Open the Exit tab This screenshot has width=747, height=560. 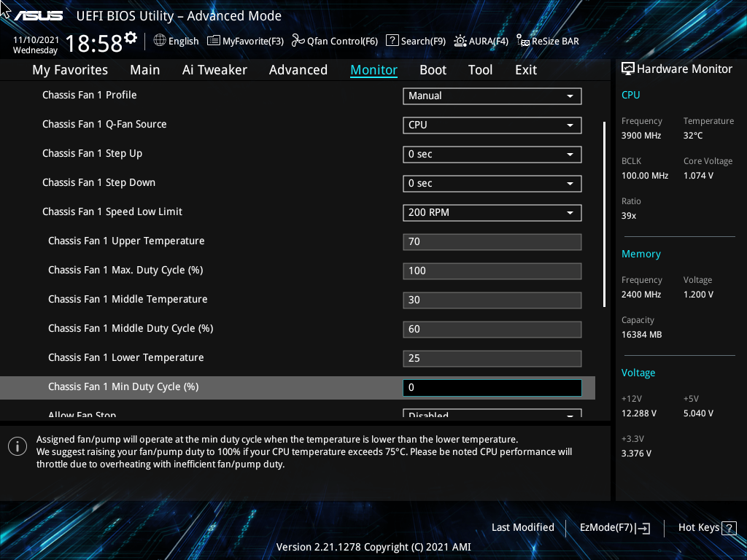click(x=526, y=70)
